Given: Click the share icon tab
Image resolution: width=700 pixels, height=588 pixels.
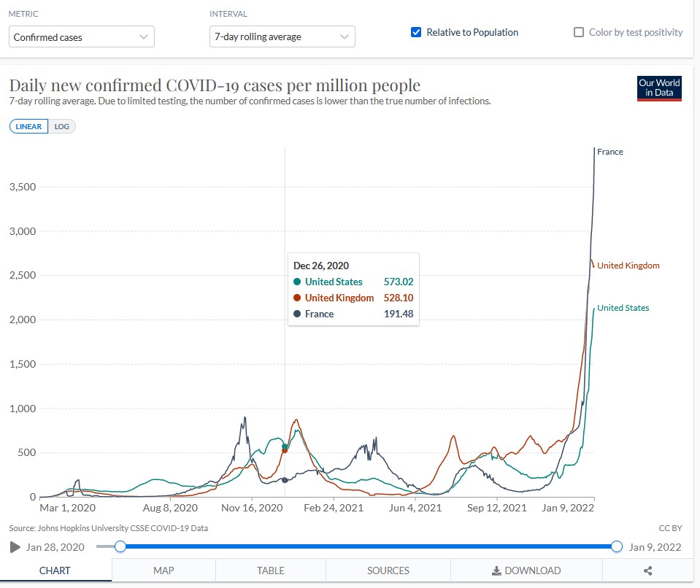Looking at the screenshot, I should coord(648,570).
